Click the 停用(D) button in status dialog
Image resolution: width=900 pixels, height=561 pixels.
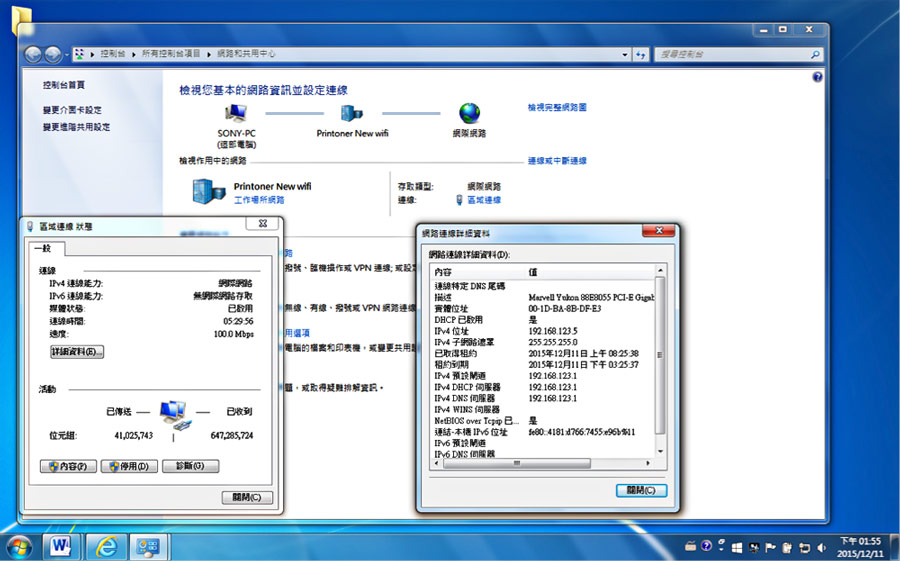click(x=129, y=466)
